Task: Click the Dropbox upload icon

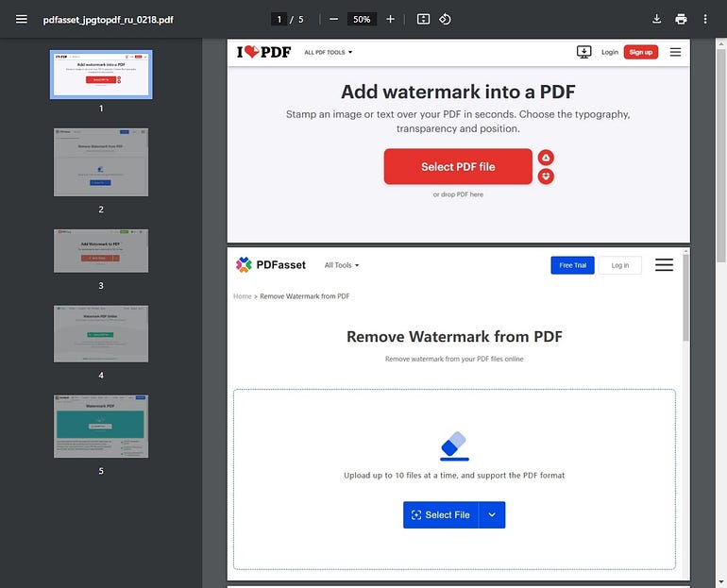Action: click(x=546, y=176)
